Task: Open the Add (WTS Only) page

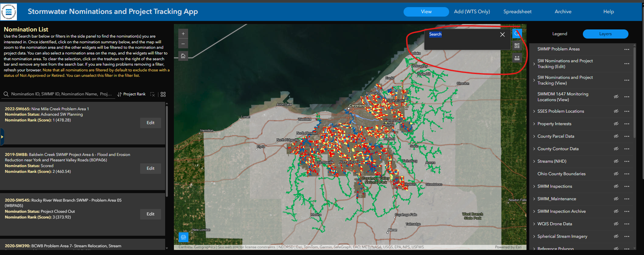Action: (472, 11)
